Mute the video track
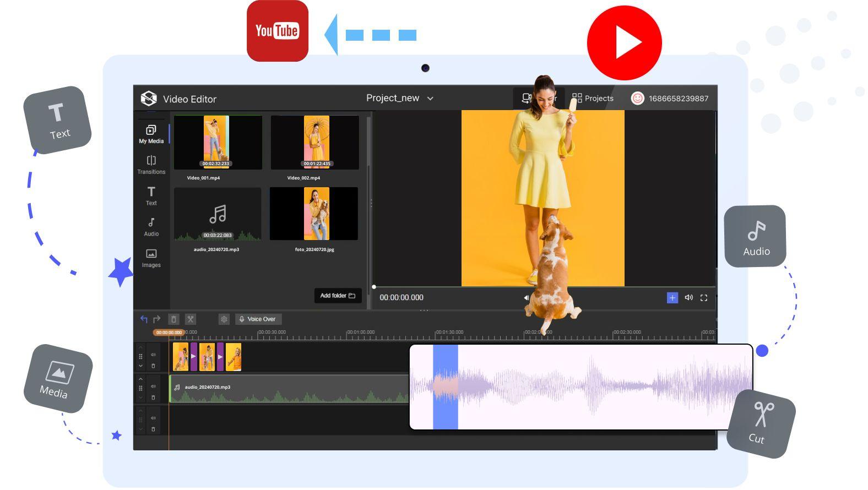 [x=153, y=355]
